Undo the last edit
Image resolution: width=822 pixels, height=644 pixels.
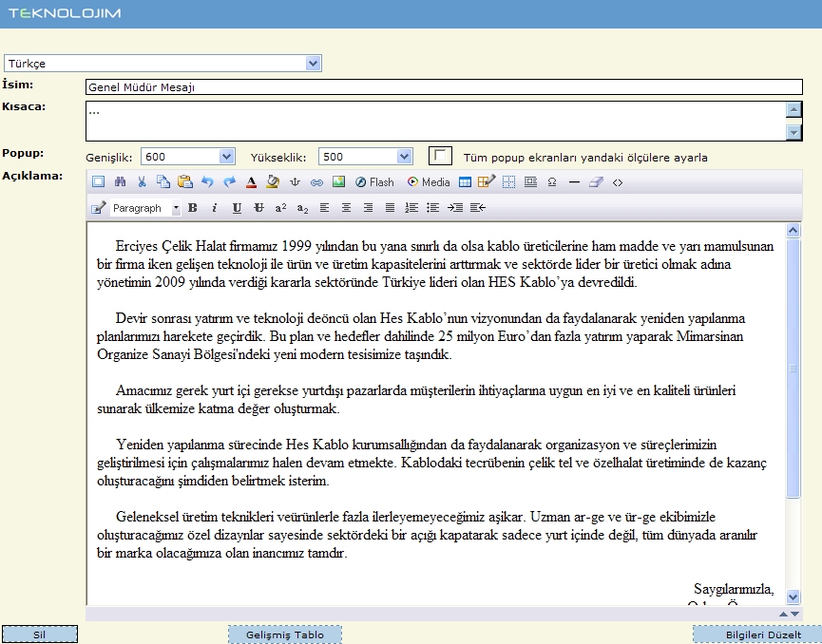point(207,181)
